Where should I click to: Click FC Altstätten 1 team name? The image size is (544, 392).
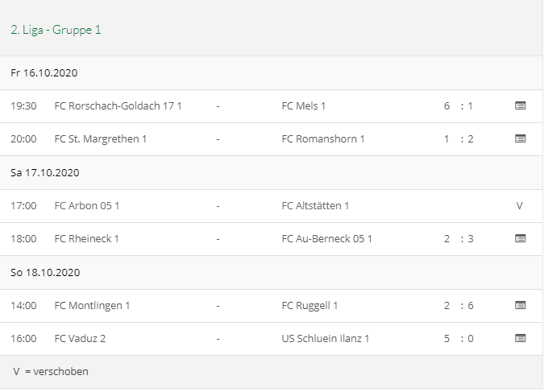click(x=315, y=205)
